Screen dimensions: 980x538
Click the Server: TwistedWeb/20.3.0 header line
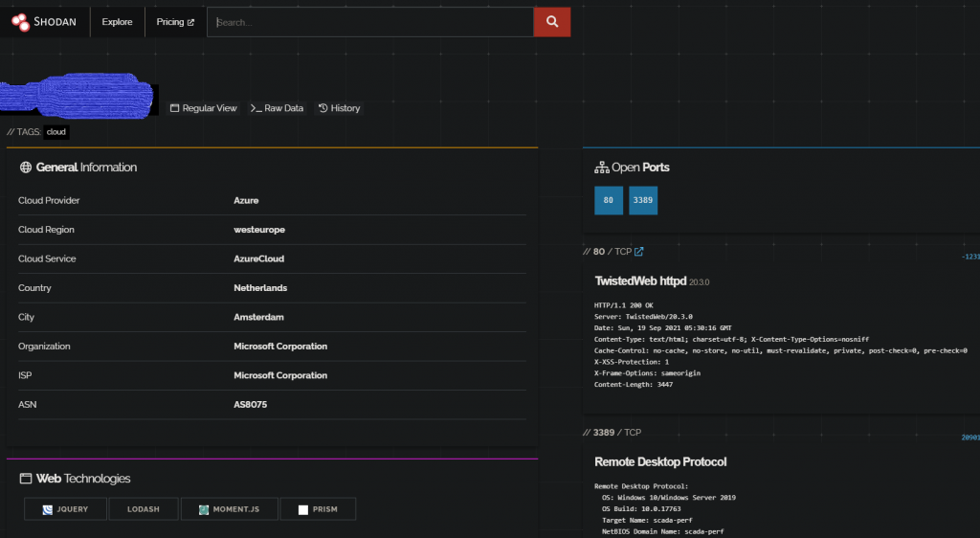[x=643, y=317]
